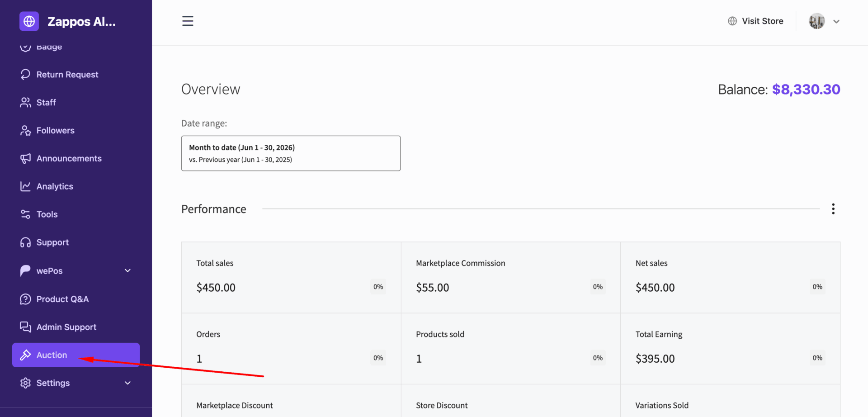This screenshot has height=417, width=868.
Task: Expand the Settings submenu chevron
Action: coord(127,383)
